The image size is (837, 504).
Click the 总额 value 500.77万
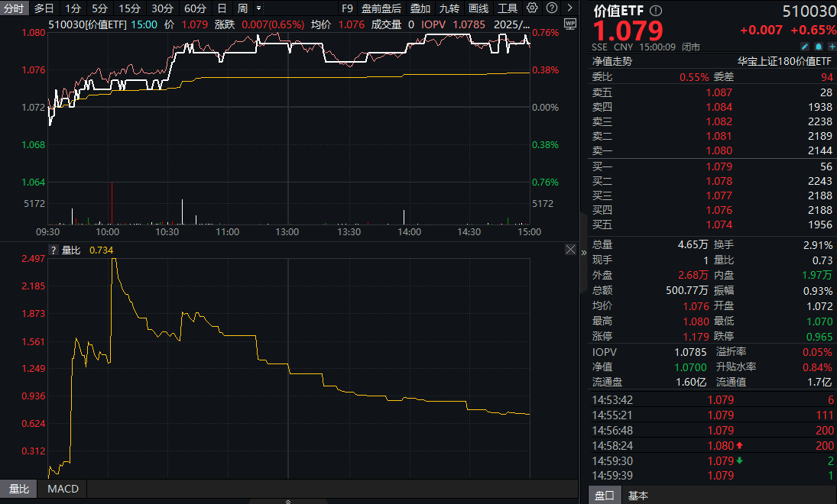click(x=687, y=290)
